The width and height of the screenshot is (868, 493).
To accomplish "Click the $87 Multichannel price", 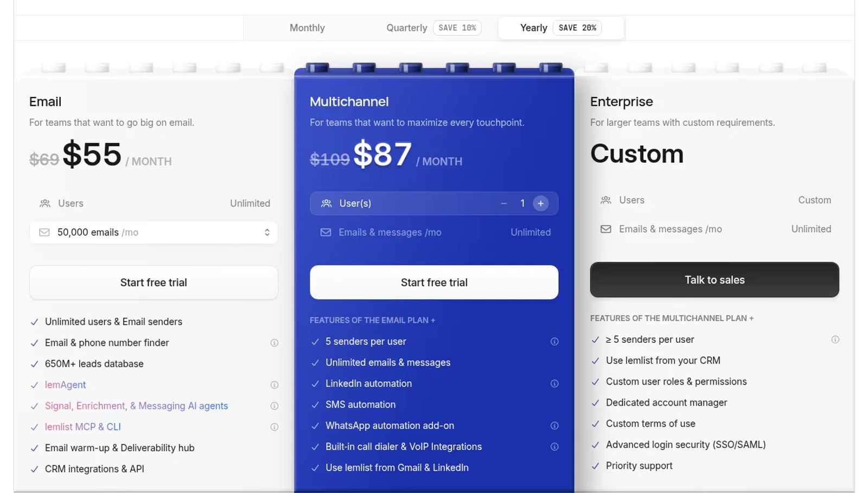I will click(x=382, y=155).
